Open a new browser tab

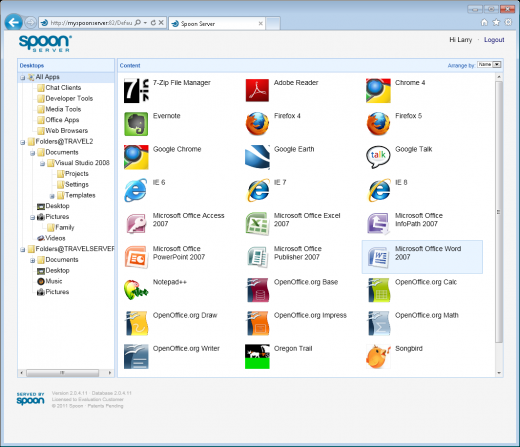273,24
